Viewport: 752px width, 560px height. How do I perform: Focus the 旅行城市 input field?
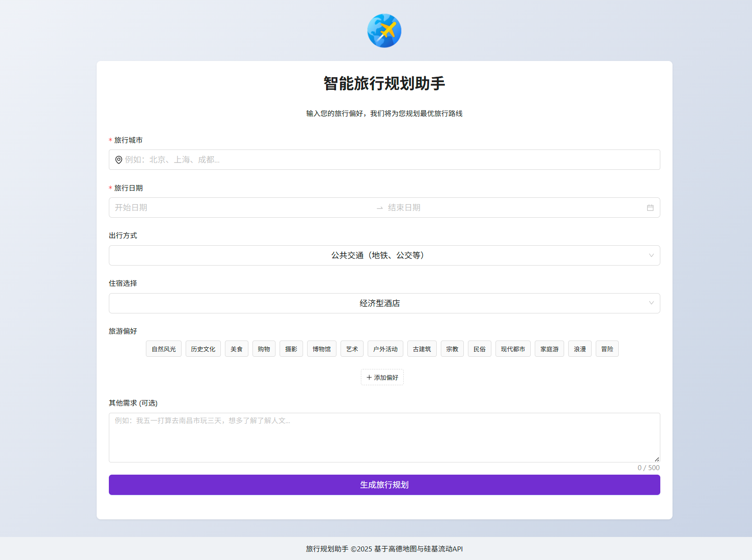click(x=388, y=160)
